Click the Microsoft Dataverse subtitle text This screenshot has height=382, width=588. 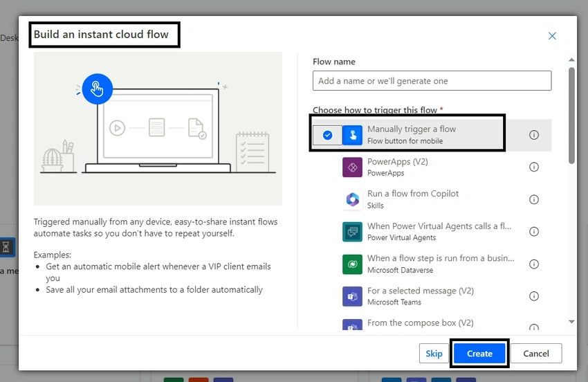pos(400,270)
